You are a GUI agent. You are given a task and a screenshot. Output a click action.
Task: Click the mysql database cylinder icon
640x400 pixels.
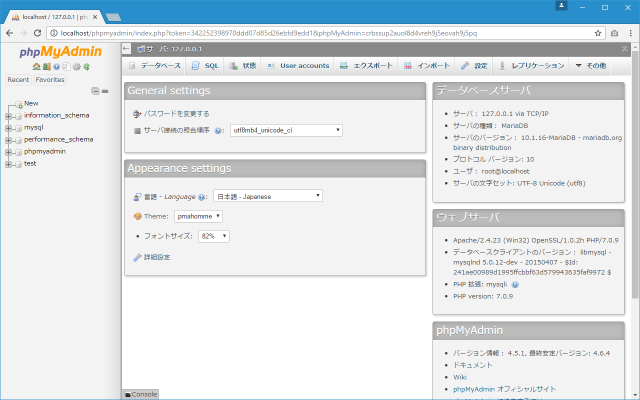pyautogui.click(x=18, y=128)
